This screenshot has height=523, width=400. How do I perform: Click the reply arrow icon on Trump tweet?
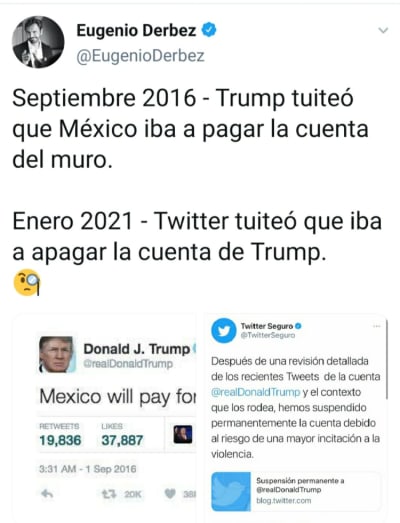[x=47, y=494]
